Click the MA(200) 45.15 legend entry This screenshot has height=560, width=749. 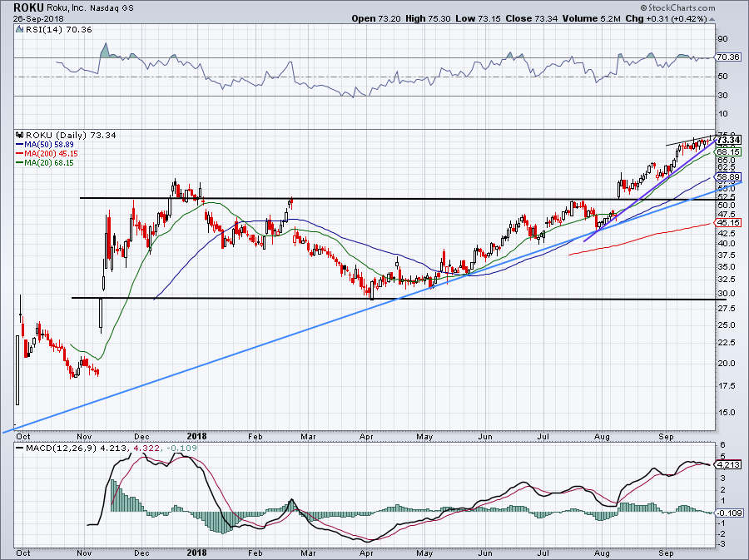[51, 154]
